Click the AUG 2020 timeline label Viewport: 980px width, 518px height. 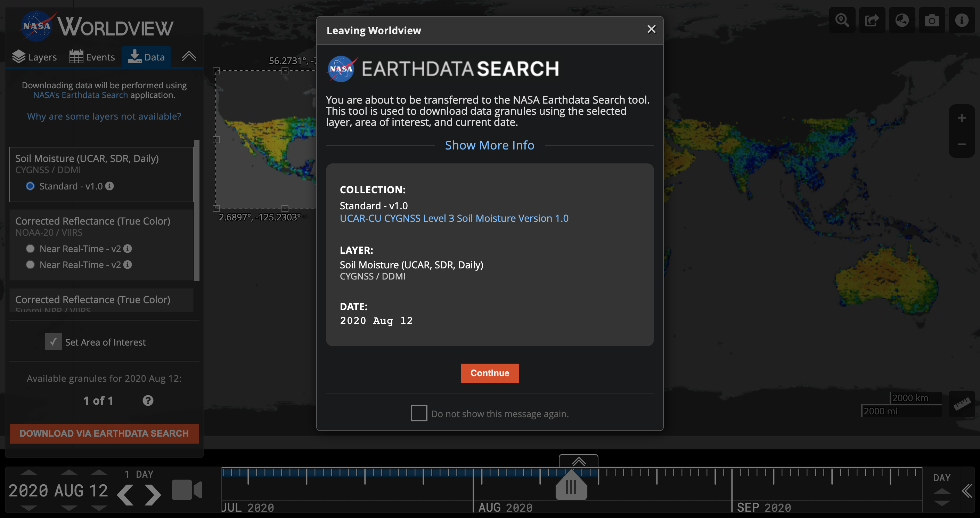pos(505,507)
